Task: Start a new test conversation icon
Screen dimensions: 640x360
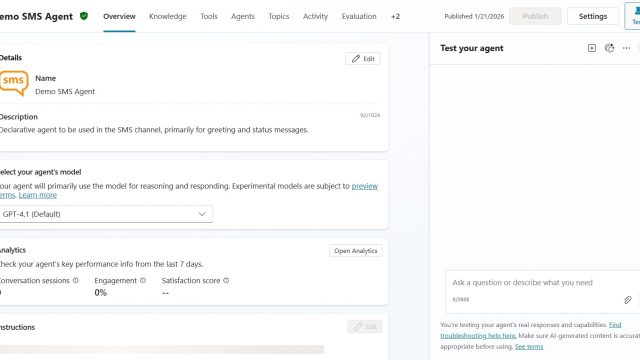Action: click(x=592, y=48)
